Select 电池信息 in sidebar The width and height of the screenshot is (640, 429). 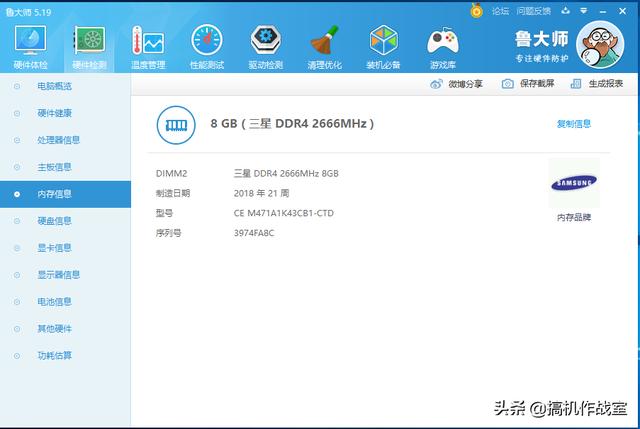pyautogui.click(x=65, y=302)
